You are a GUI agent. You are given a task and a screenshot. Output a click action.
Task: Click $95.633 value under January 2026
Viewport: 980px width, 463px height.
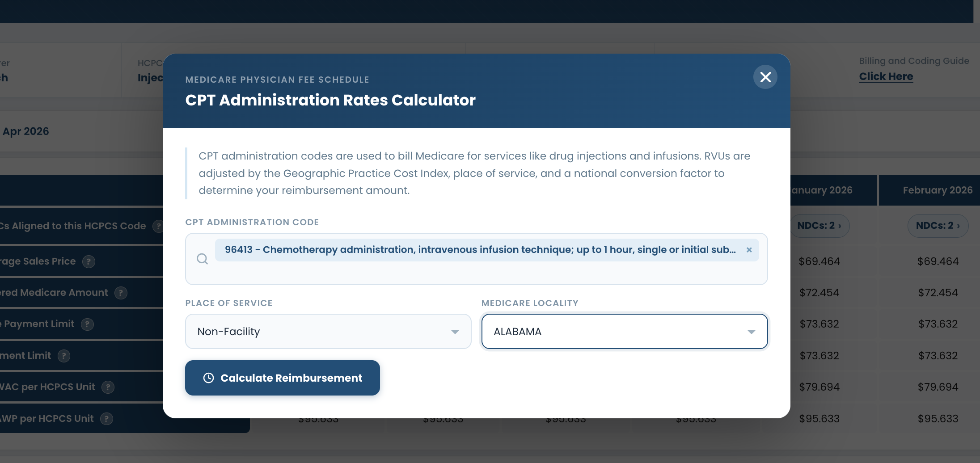tap(819, 419)
